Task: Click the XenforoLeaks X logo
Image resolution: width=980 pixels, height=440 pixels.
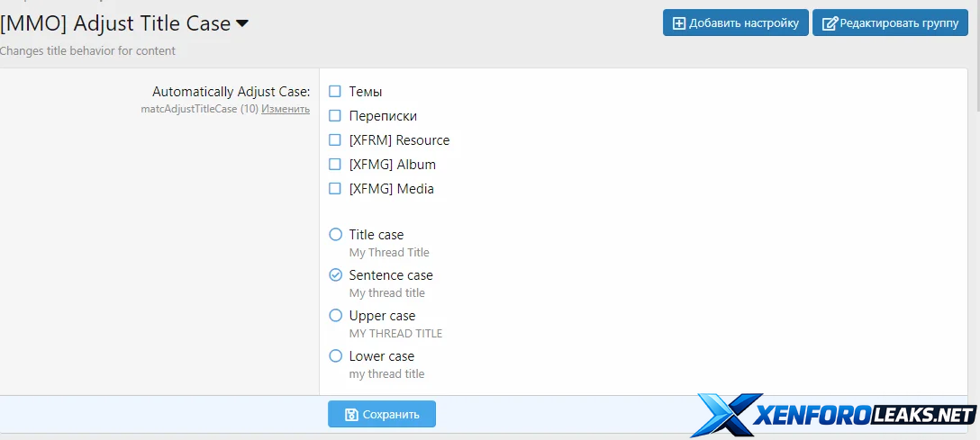Action: (x=728, y=416)
